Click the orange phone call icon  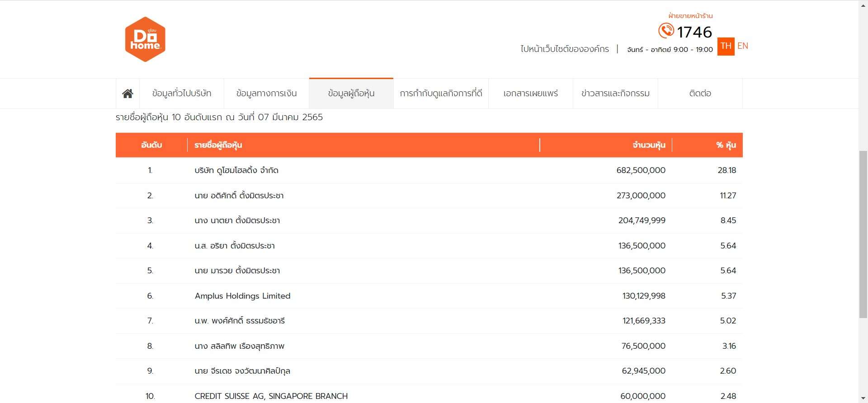(x=666, y=31)
